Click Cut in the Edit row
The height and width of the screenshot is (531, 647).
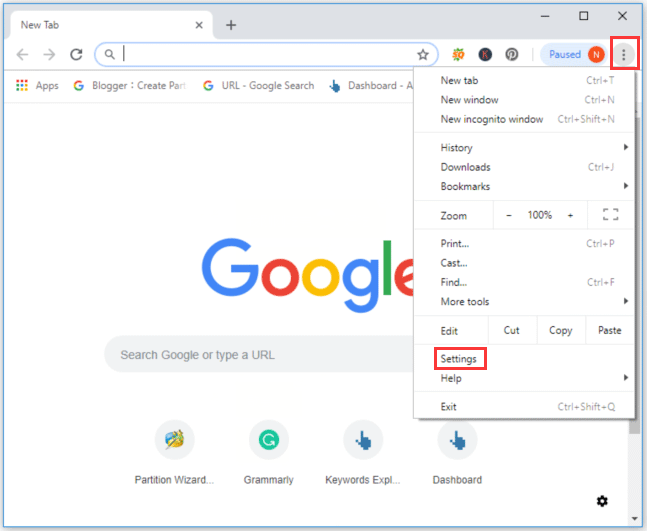[x=512, y=330]
